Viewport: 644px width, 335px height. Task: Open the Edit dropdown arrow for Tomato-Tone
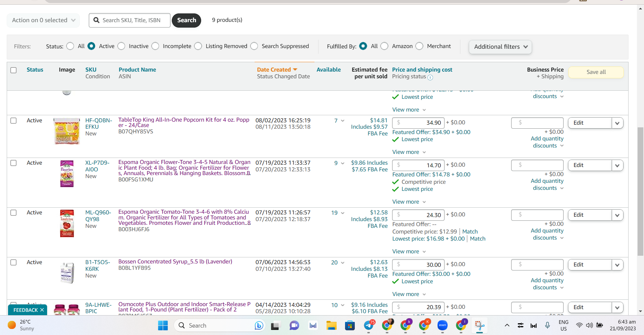(x=617, y=215)
